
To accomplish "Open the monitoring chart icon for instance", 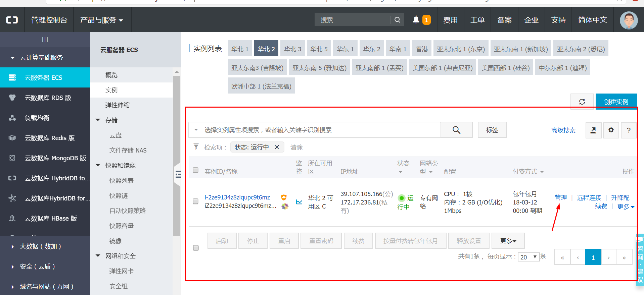I will (x=299, y=202).
